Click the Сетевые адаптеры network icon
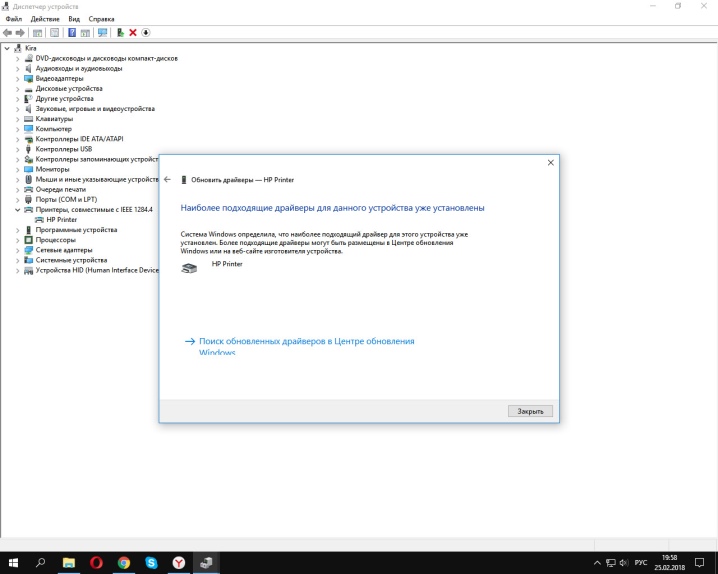 point(28,250)
